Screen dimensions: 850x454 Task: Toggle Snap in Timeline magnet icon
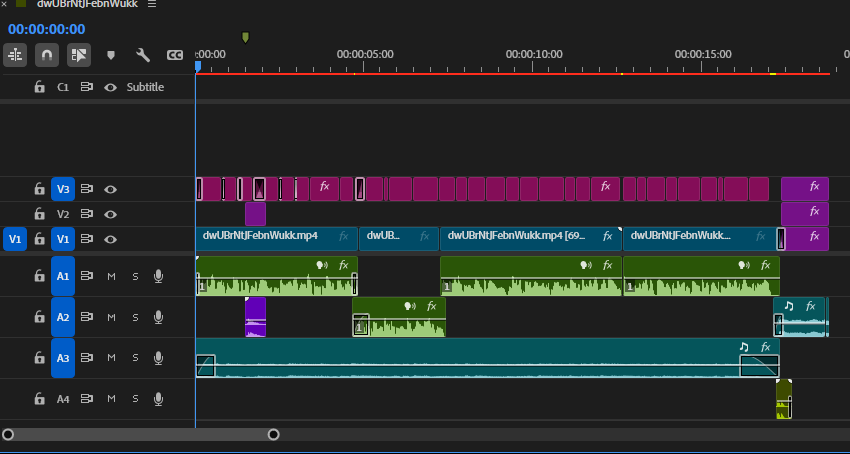47,55
